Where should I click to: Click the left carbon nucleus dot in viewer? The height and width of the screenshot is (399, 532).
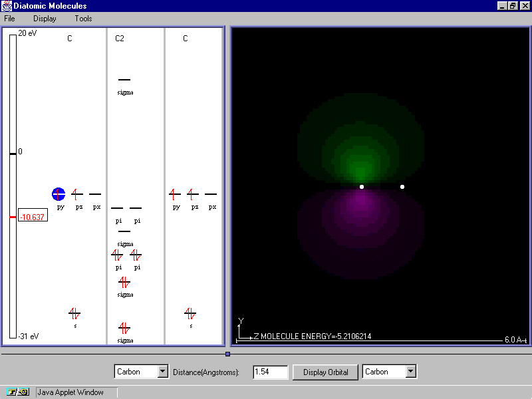362,187
